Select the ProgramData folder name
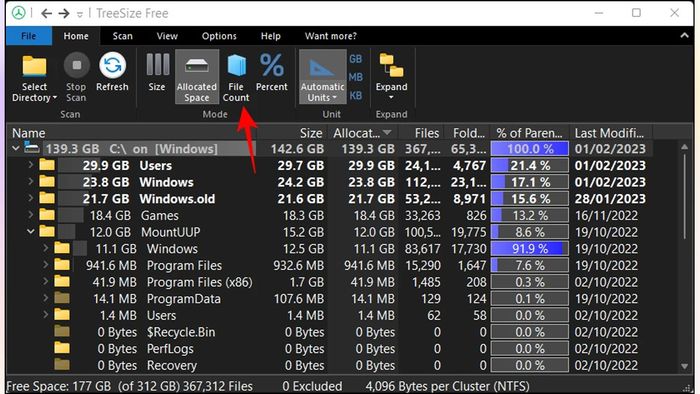Screen dimensions: 700x394 pos(183,299)
